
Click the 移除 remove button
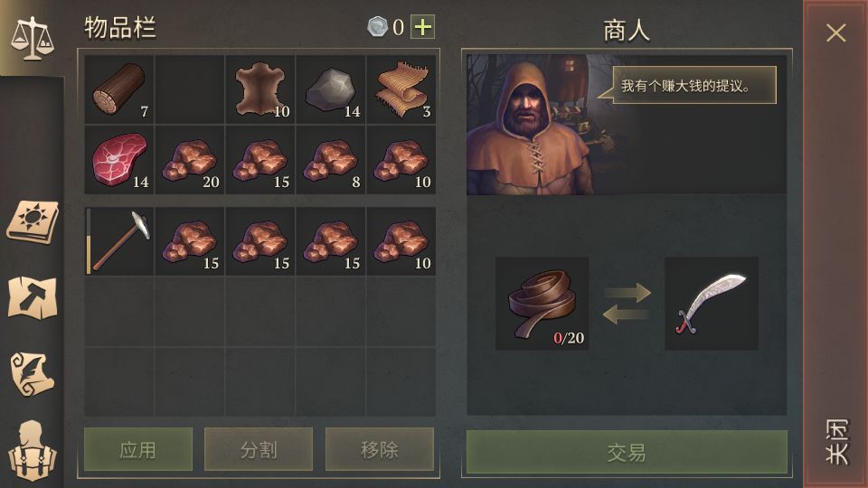[379, 449]
